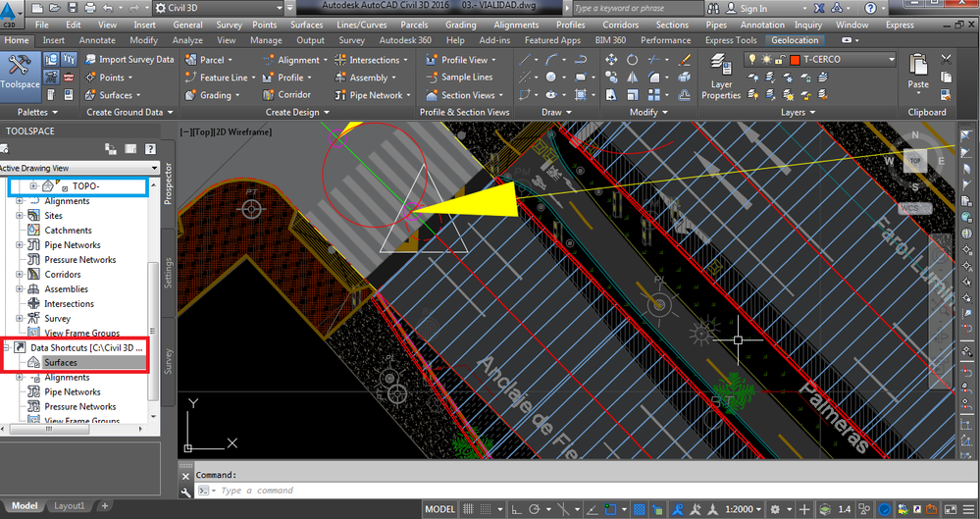Expand the TOPO- surface tree node
Screen dimensions: 980x519
click(33, 185)
